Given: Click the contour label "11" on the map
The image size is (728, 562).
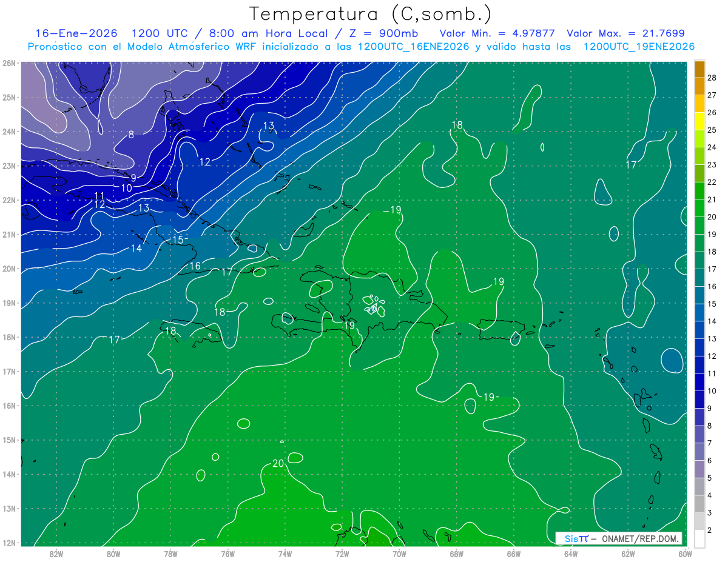Looking at the screenshot, I should pyautogui.click(x=99, y=196).
